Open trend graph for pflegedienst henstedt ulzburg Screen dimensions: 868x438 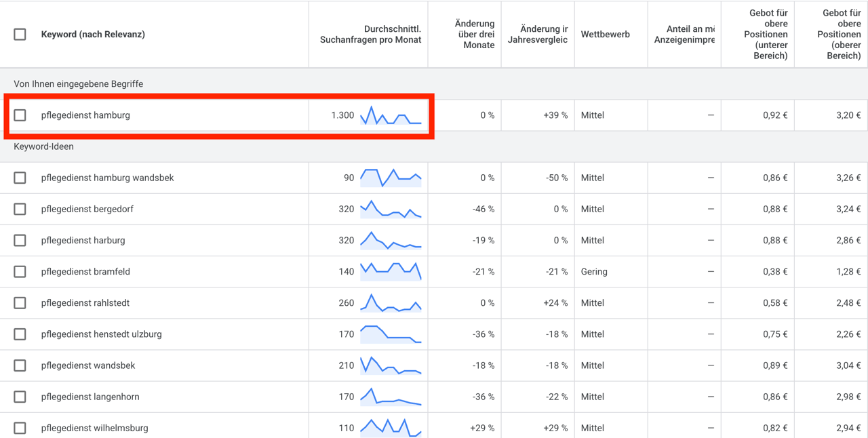(391, 334)
